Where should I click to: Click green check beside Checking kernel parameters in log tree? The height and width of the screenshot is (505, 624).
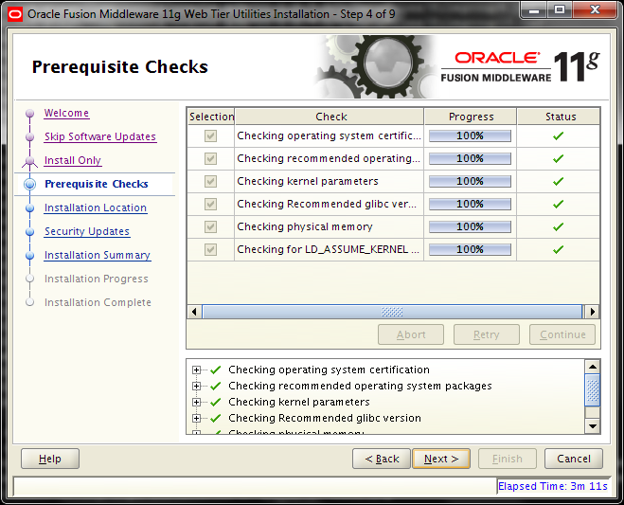point(215,402)
